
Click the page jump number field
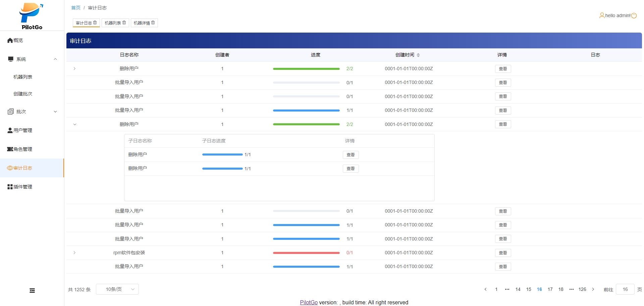(625, 289)
